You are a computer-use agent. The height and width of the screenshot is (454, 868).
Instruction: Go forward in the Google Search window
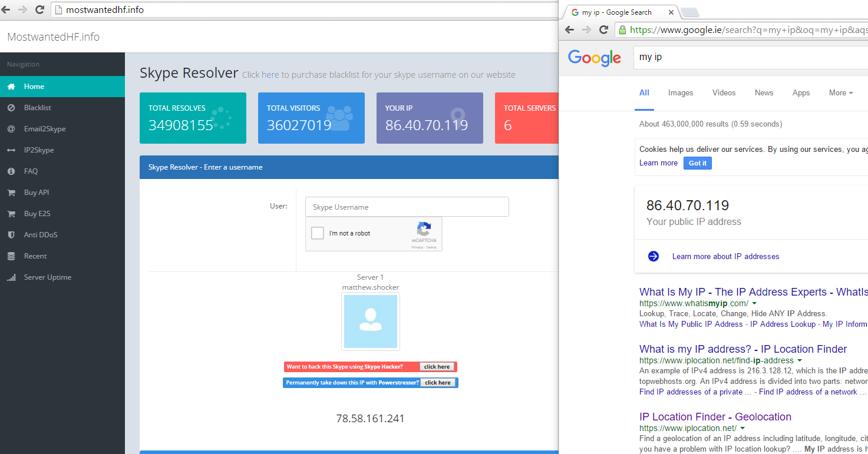pyautogui.click(x=586, y=29)
